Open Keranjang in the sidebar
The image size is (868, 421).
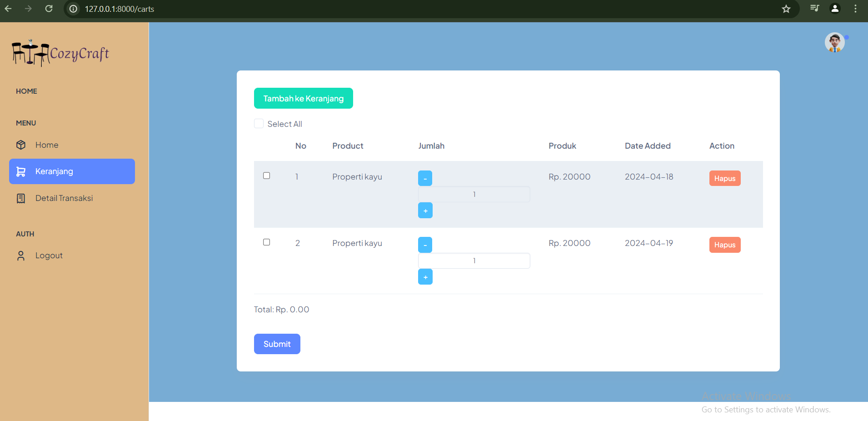coord(72,171)
